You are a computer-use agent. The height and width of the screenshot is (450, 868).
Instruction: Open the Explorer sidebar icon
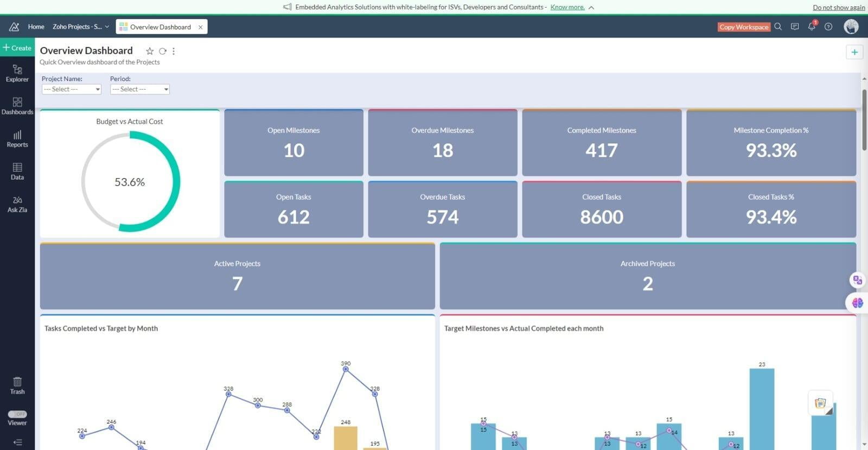[17, 73]
